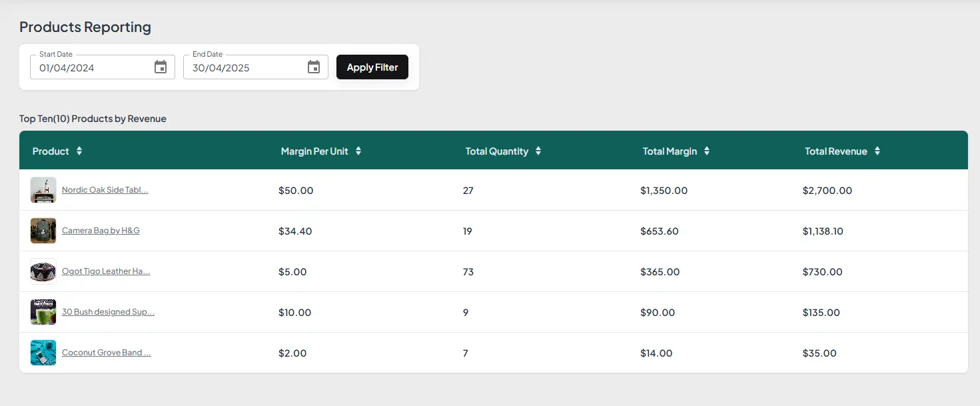Click the Camera Bag product image
This screenshot has height=406, width=980.
coord(43,230)
